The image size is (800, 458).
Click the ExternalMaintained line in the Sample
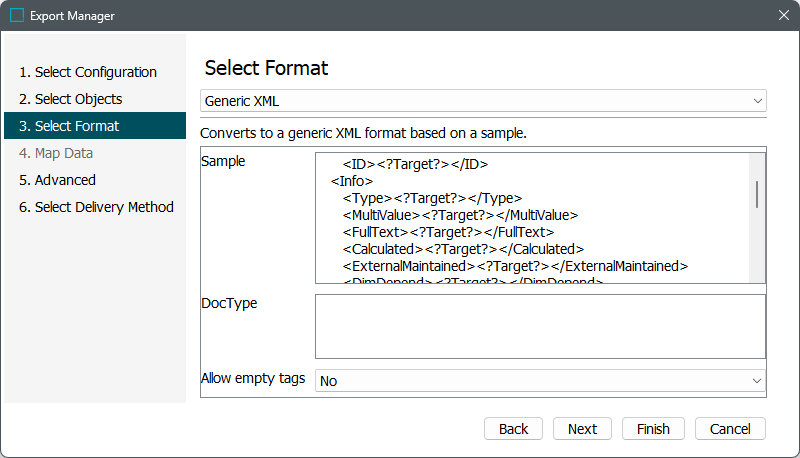click(x=515, y=266)
